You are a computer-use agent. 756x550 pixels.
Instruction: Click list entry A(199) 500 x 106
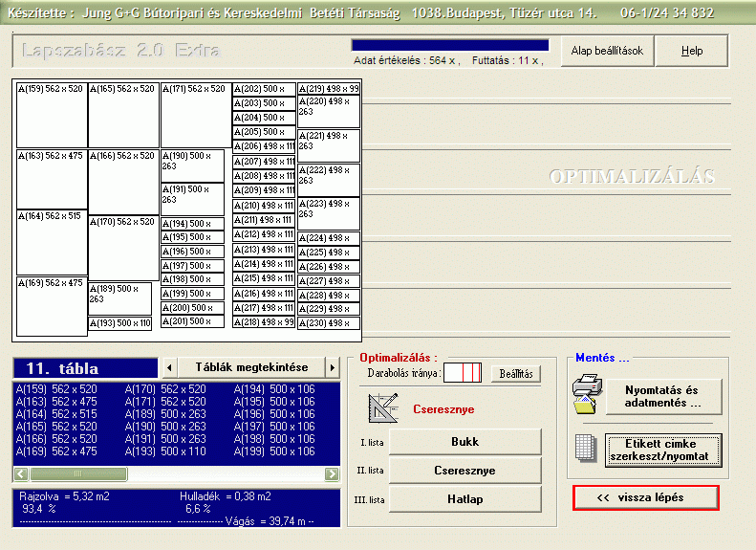tap(274, 451)
